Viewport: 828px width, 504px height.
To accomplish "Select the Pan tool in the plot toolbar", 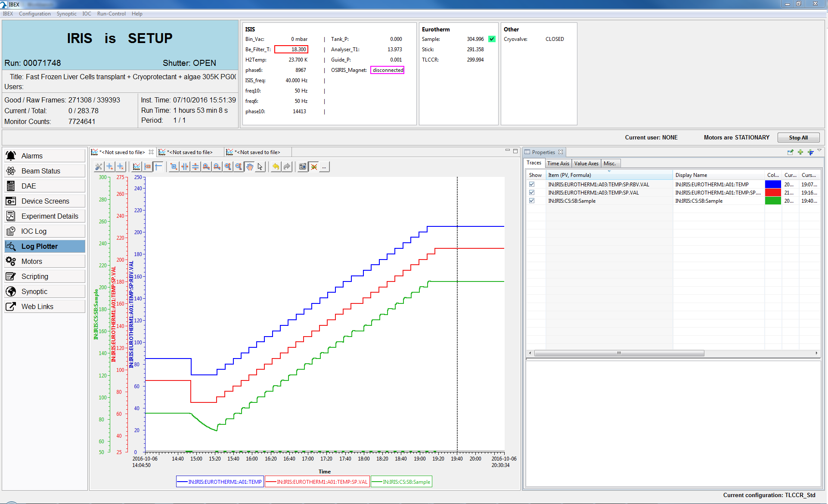I will (x=250, y=167).
